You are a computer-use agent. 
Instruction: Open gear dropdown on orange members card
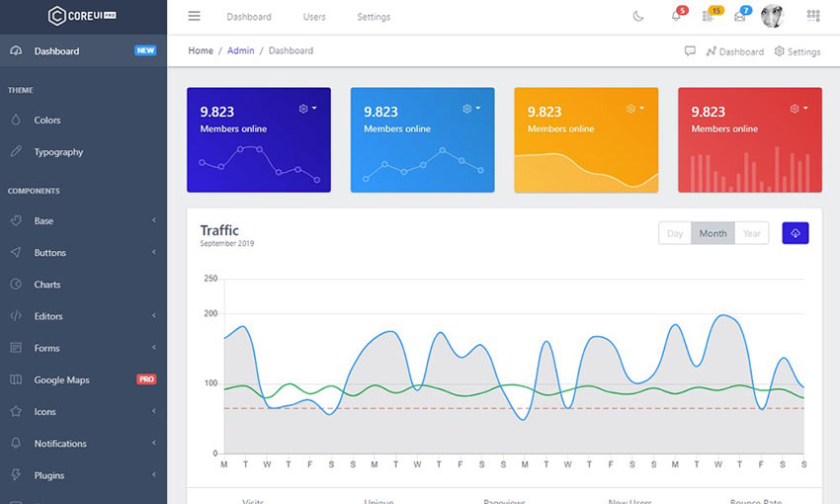633,109
